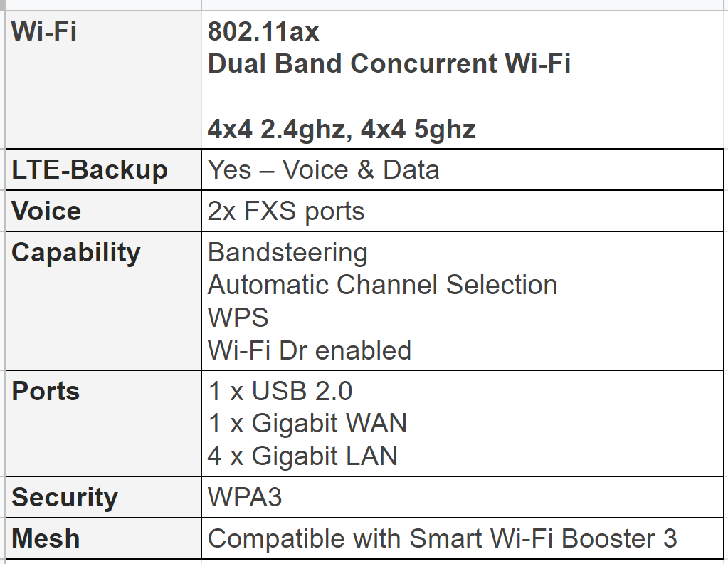Click the Security label cell
The width and height of the screenshot is (728, 564).
(103, 497)
